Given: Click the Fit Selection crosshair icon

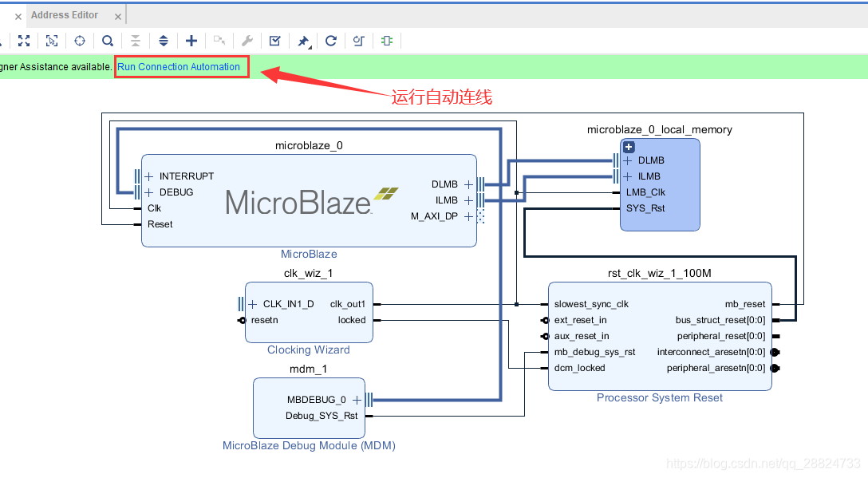Looking at the screenshot, I should [x=80, y=41].
